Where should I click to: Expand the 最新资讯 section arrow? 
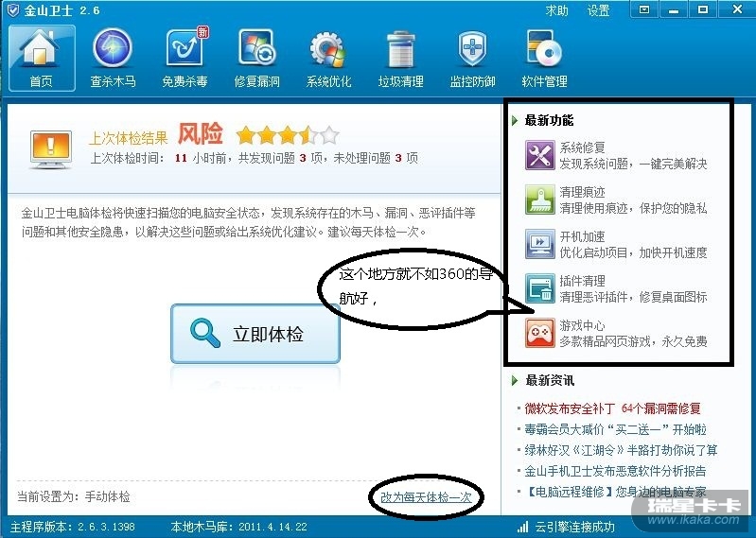pyautogui.click(x=515, y=380)
